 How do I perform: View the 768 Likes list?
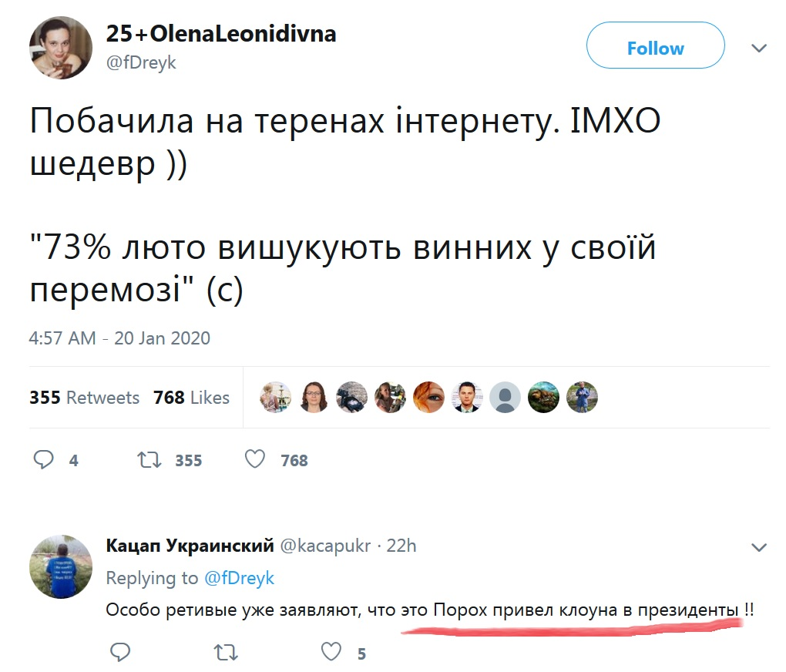191,398
